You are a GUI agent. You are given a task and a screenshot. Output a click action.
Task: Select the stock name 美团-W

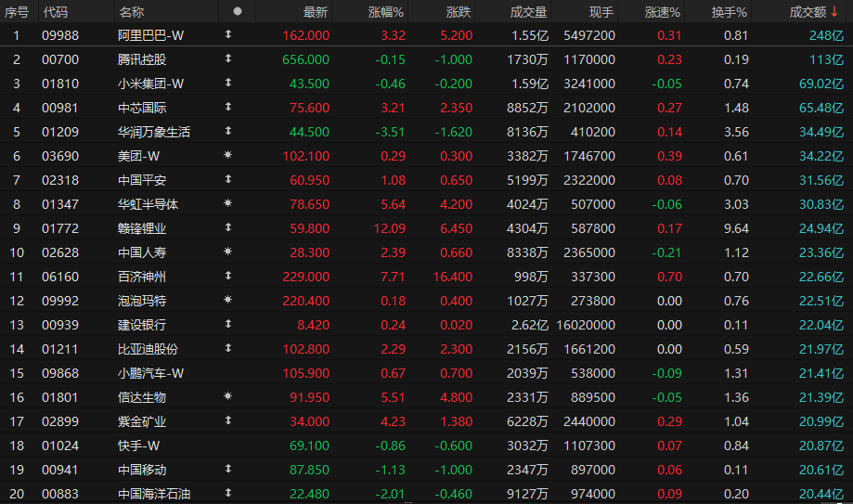pyautogui.click(x=138, y=156)
